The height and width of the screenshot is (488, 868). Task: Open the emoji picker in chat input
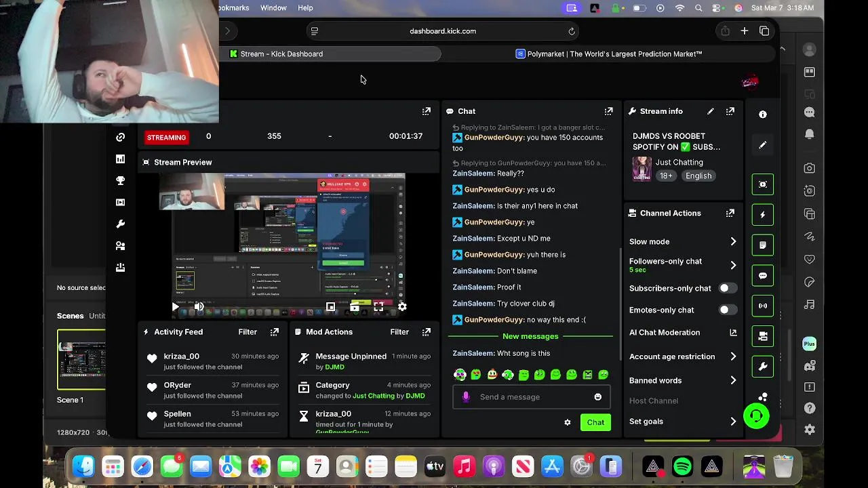597,397
